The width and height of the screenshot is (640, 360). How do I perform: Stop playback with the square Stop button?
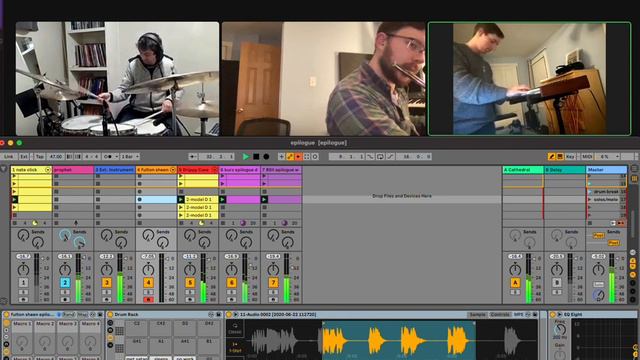[x=256, y=156]
